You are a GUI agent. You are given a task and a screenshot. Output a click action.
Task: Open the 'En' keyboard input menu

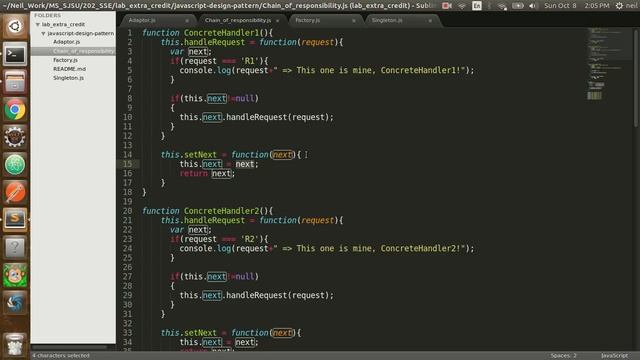tap(476, 6)
